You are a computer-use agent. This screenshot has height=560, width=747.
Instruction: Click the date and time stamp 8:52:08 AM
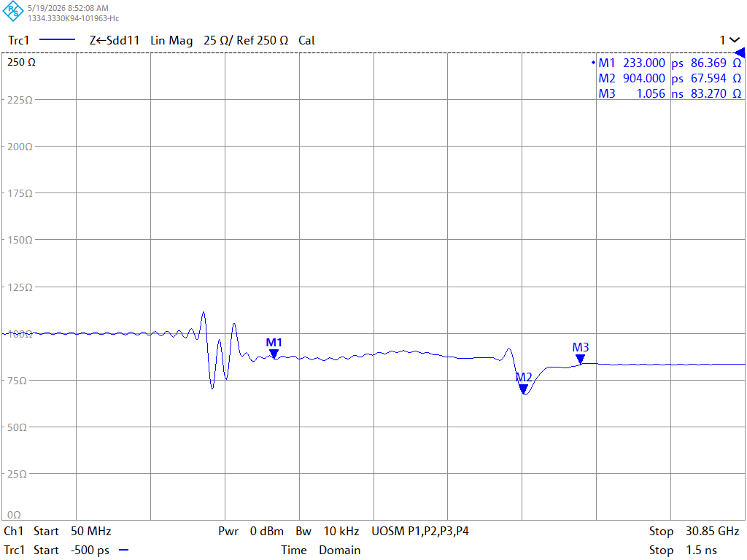68,8
